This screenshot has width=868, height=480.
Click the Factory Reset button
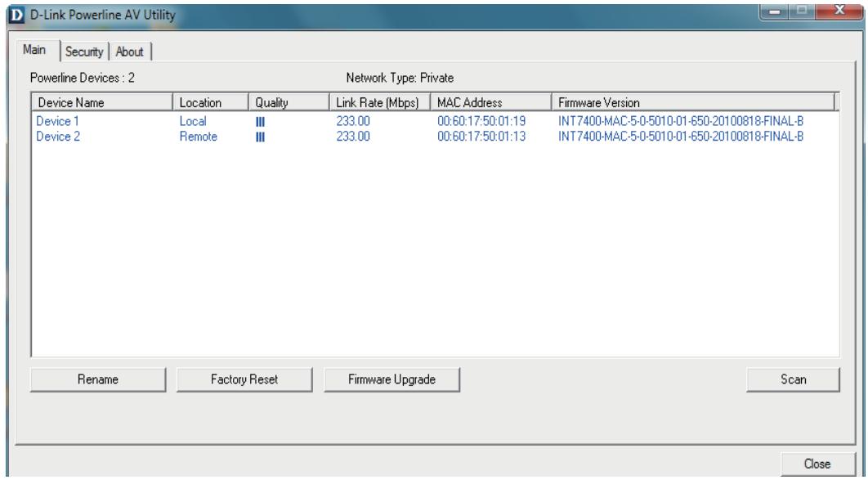(x=244, y=379)
